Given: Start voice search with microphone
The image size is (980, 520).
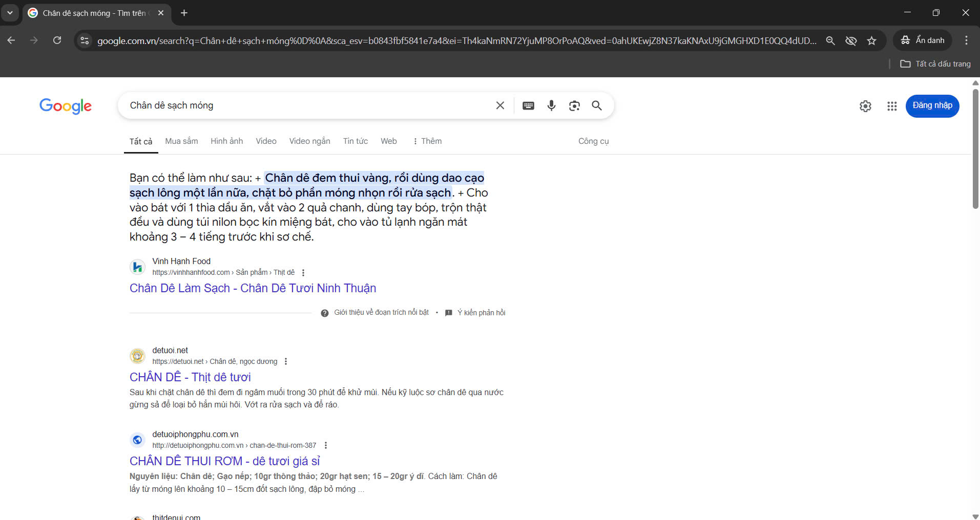Looking at the screenshot, I should [551, 105].
